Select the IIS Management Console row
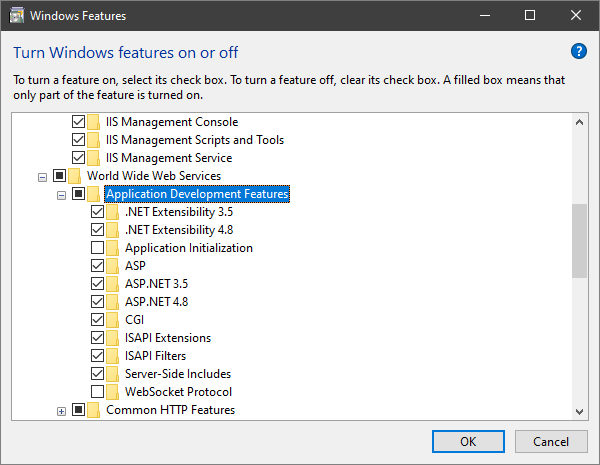This screenshot has width=600, height=465. (x=172, y=122)
